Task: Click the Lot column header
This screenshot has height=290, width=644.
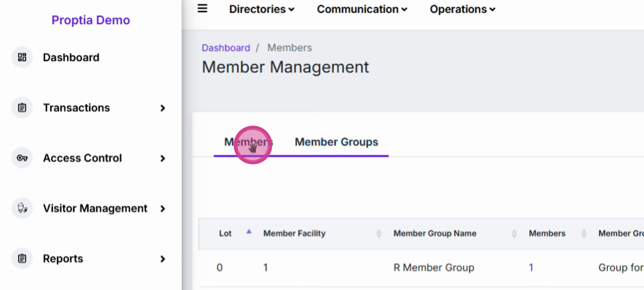Action: [x=225, y=234]
